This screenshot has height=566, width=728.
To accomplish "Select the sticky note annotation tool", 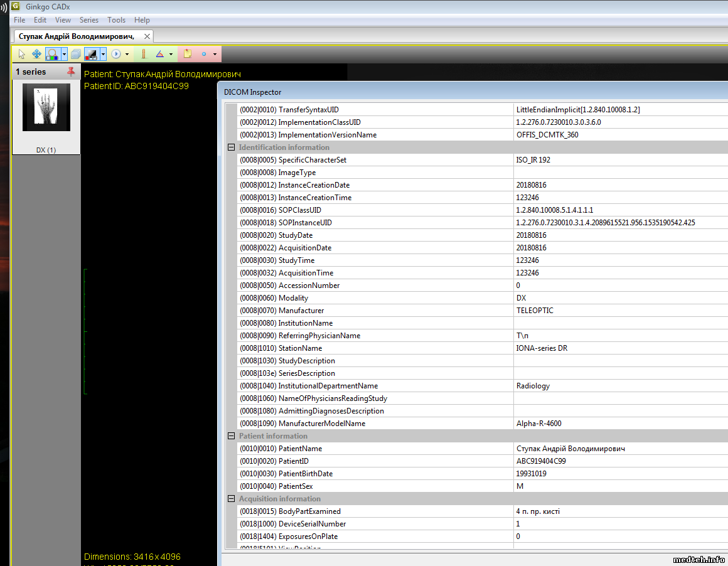I will click(187, 54).
